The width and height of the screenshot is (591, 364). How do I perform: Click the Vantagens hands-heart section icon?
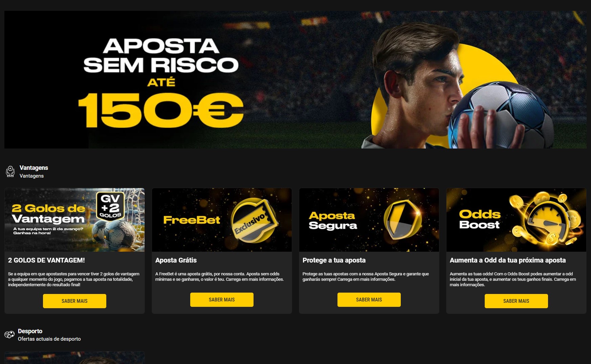point(10,172)
